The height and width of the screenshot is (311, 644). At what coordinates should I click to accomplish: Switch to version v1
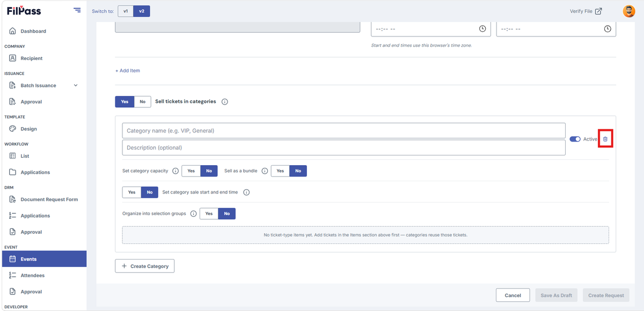[x=126, y=11]
